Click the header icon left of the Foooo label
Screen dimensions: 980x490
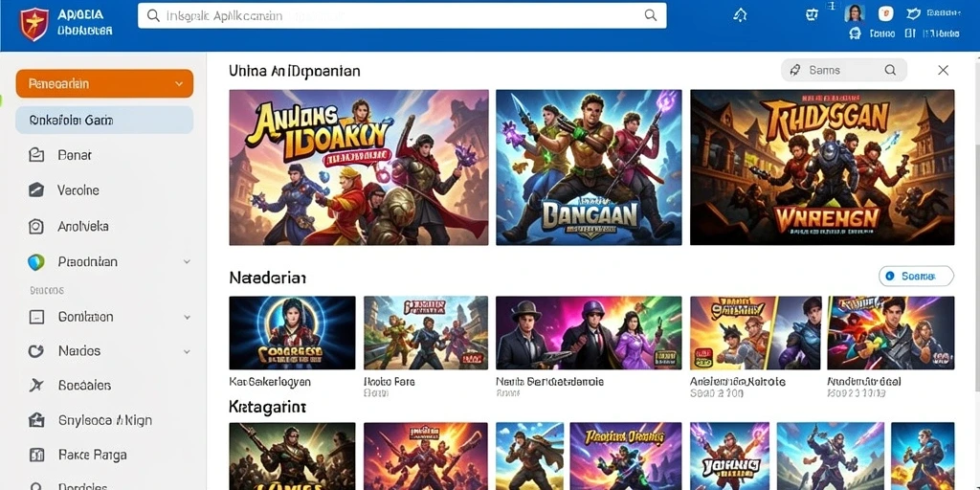(x=855, y=33)
